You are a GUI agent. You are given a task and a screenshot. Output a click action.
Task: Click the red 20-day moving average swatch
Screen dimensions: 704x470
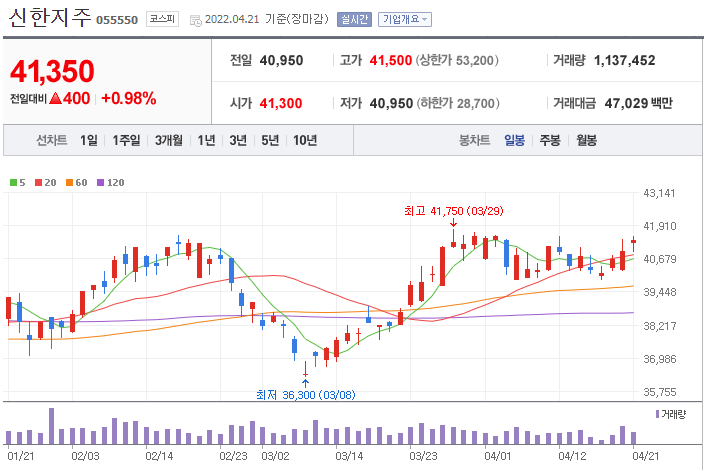38,182
